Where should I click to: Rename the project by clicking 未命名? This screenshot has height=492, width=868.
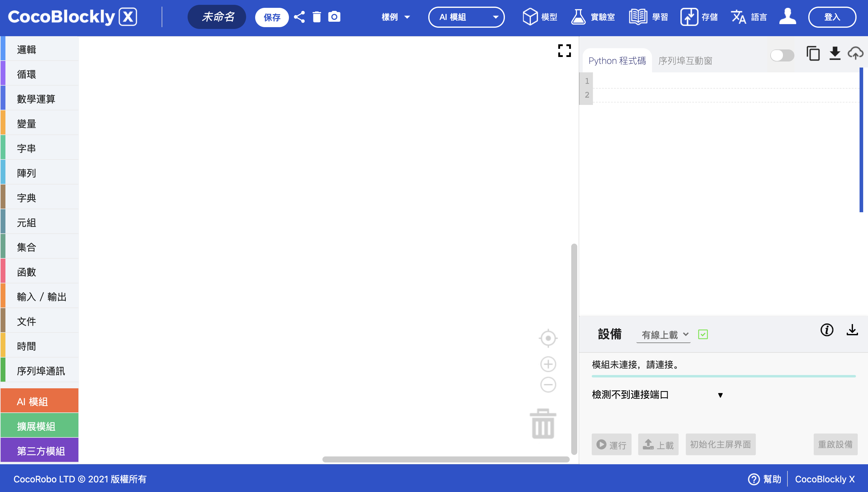click(x=217, y=17)
